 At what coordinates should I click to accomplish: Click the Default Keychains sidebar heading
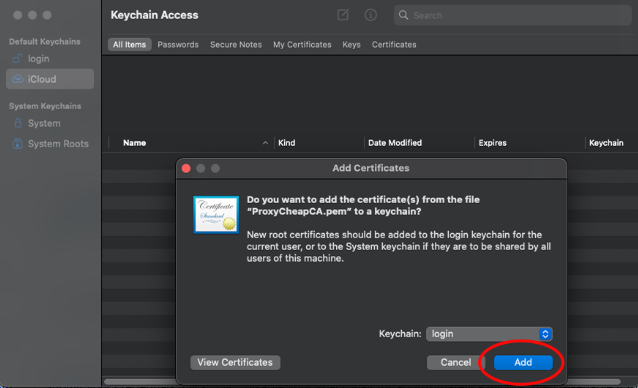[45, 41]
